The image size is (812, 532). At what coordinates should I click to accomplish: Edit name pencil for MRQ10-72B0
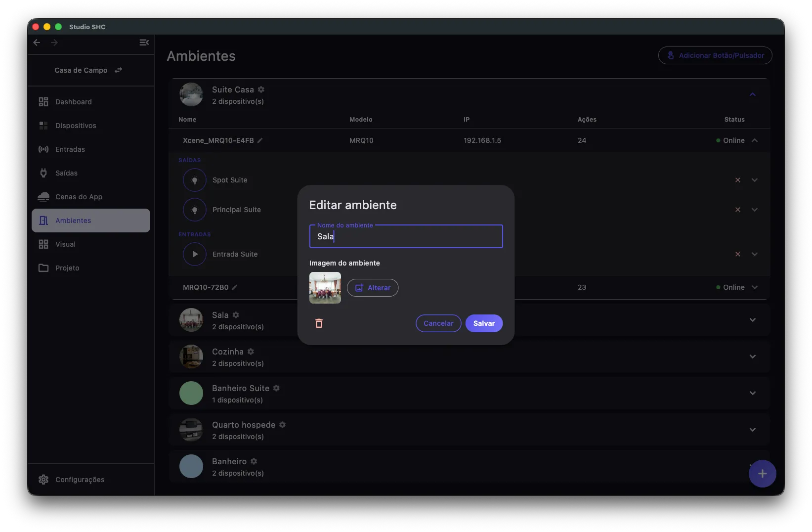point(235,287)
